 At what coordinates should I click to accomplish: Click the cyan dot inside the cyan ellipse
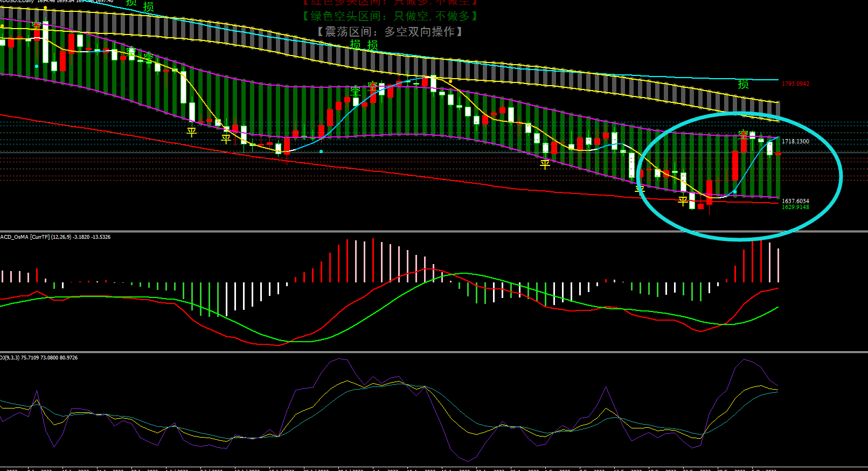(734, 191)
